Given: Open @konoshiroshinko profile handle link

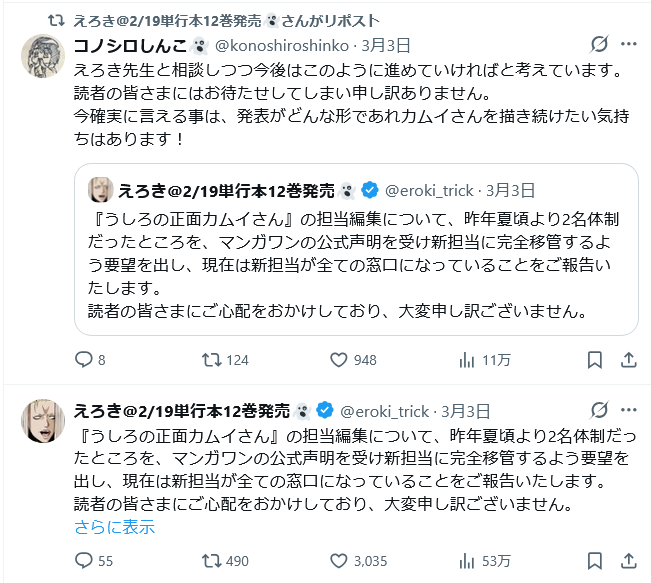Looking at the screenshot, I should [282, 47].
